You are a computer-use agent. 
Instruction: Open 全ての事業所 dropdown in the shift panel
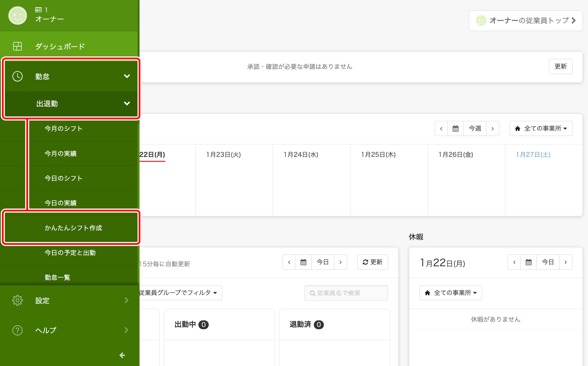541,128
